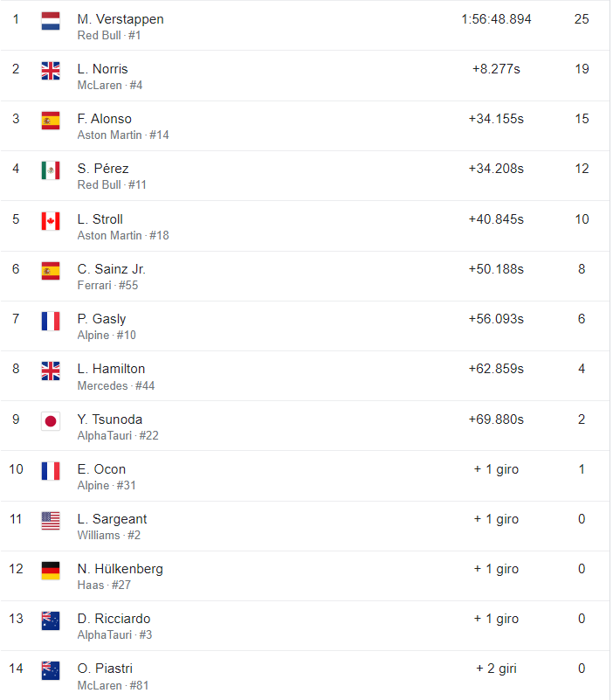Click the Japanese flag beside Y. Tsunoda

pos(51,421)
